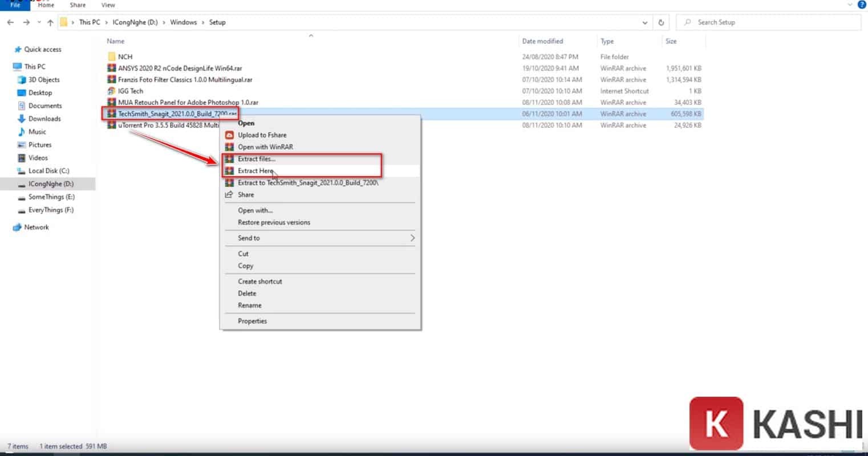The height and width of the screenshot is (456, 868).
Task: Select the ANSYS 2020 R2 archive icon
Action: (x=111, y=68)
